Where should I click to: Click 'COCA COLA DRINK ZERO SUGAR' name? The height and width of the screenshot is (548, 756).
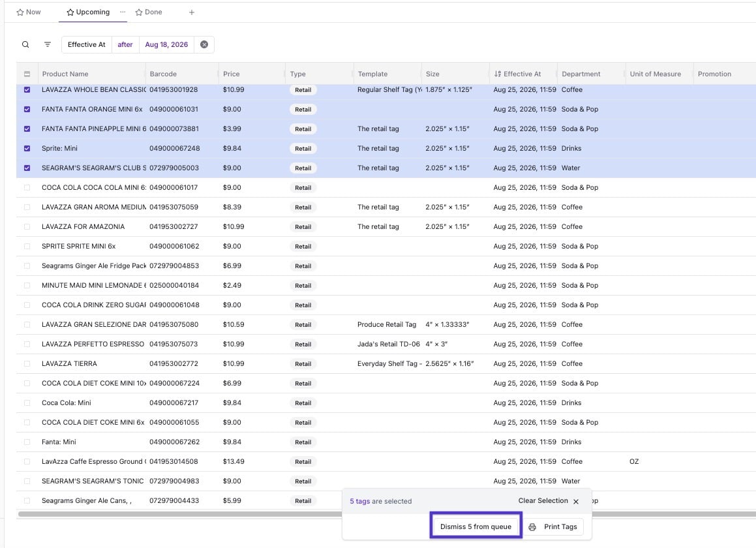pyautogui.click(x=94, y=305)
